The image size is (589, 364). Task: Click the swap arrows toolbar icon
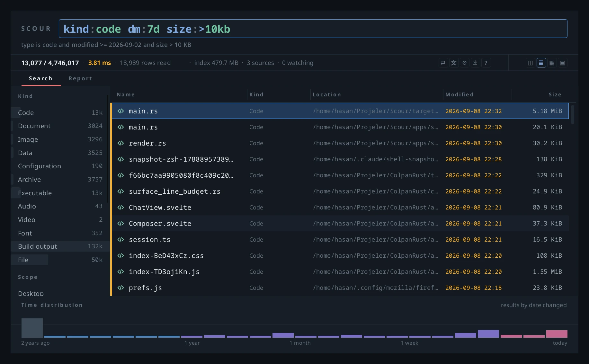pyautogui.click(x=443, y=63)
